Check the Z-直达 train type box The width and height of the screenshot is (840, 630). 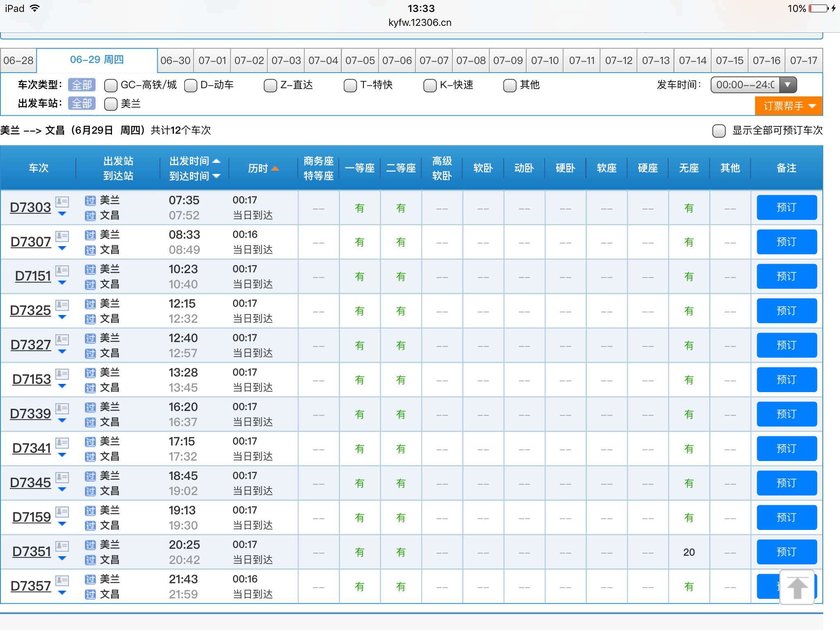[x=270, y=85]
